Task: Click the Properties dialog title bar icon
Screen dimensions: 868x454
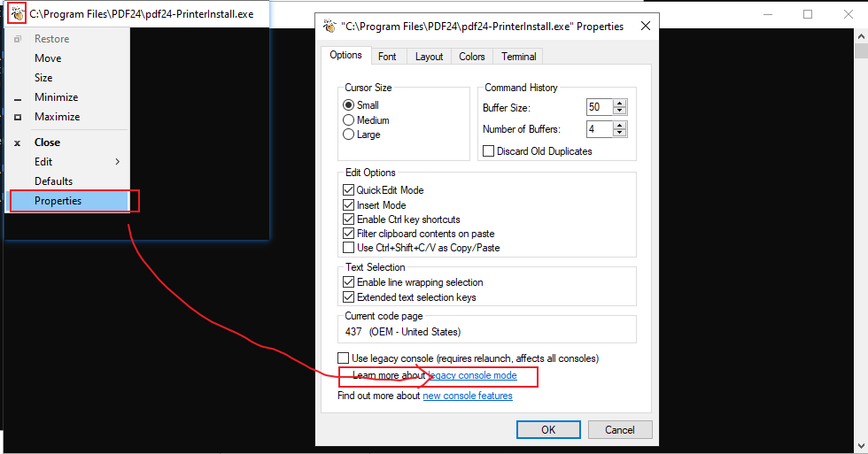Action: (x=329, y=27)
